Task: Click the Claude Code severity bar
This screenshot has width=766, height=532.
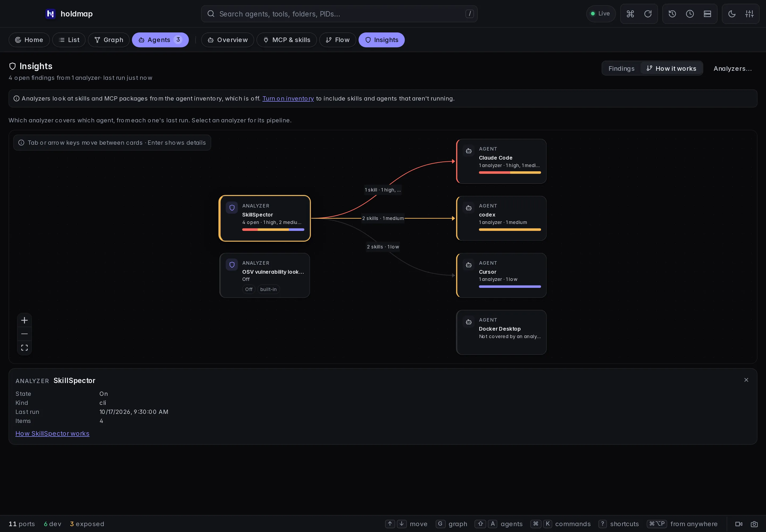Action: click(510, 173)
